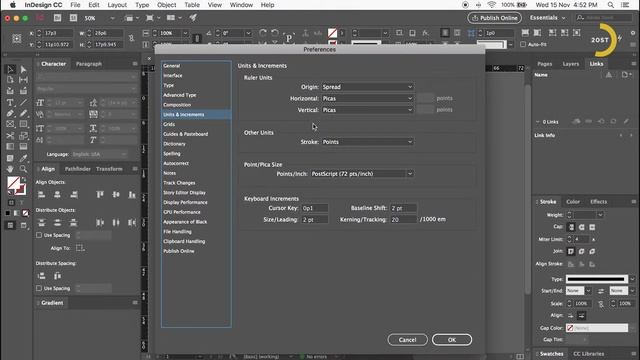This screenshot has height=360, width=640.
Task: Select the Eyedropper tool
Action: coord(23,158)
